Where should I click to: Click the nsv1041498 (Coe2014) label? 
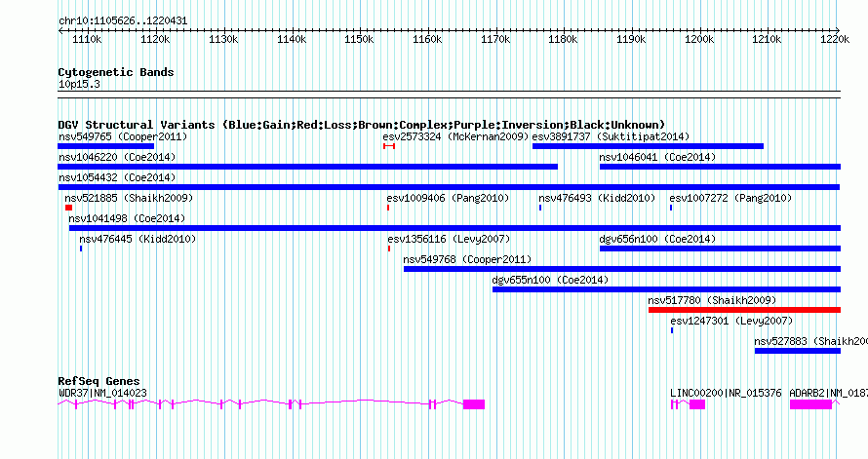click(x=128, y=218)
